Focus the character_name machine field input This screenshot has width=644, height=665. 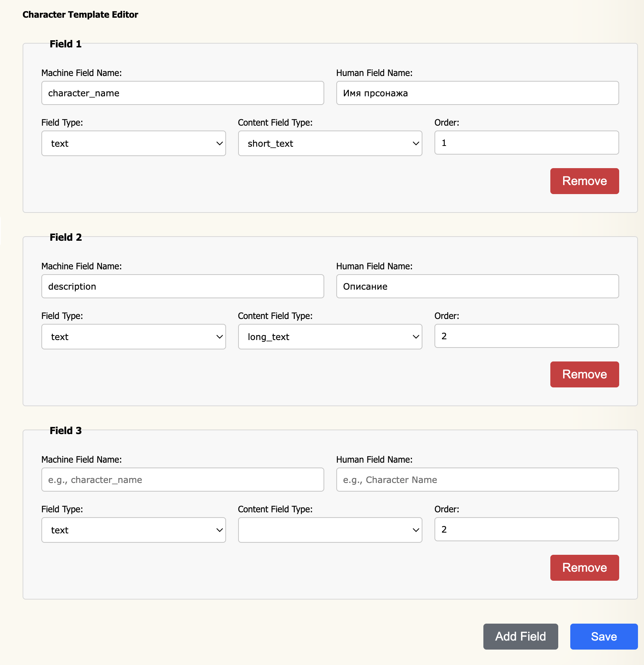click(183, 93)
